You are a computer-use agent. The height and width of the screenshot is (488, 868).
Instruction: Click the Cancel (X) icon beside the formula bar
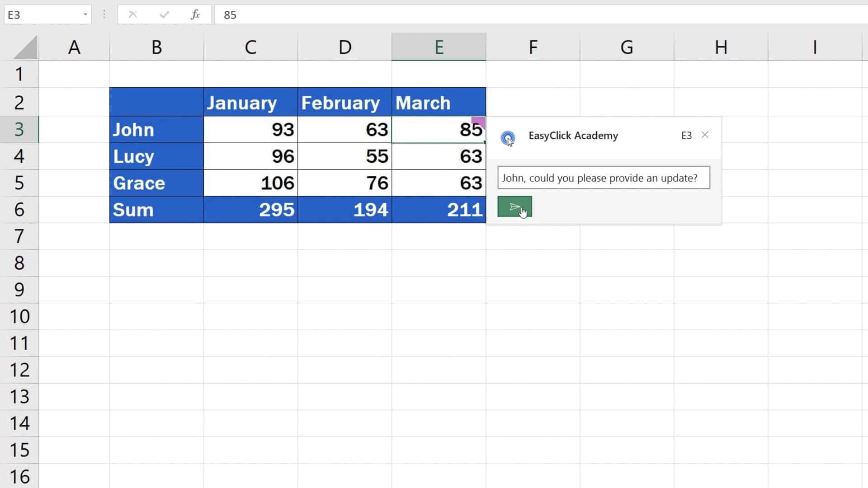(133, 14)
